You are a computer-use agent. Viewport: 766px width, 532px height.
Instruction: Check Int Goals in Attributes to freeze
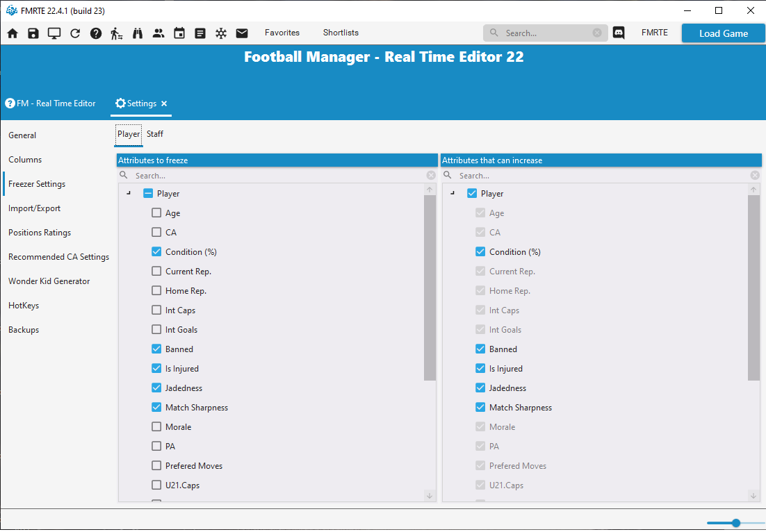coord(156,329)
